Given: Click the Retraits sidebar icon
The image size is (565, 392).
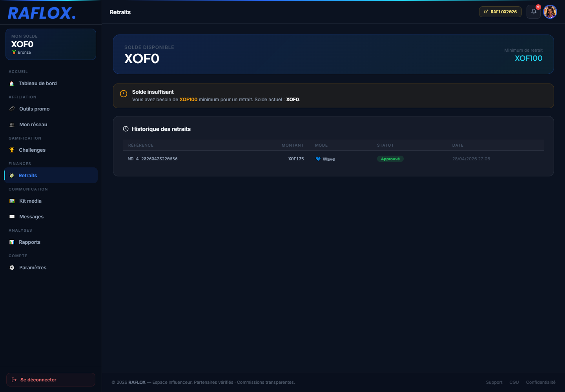Looking at the screenshot, I should [12, 176].
